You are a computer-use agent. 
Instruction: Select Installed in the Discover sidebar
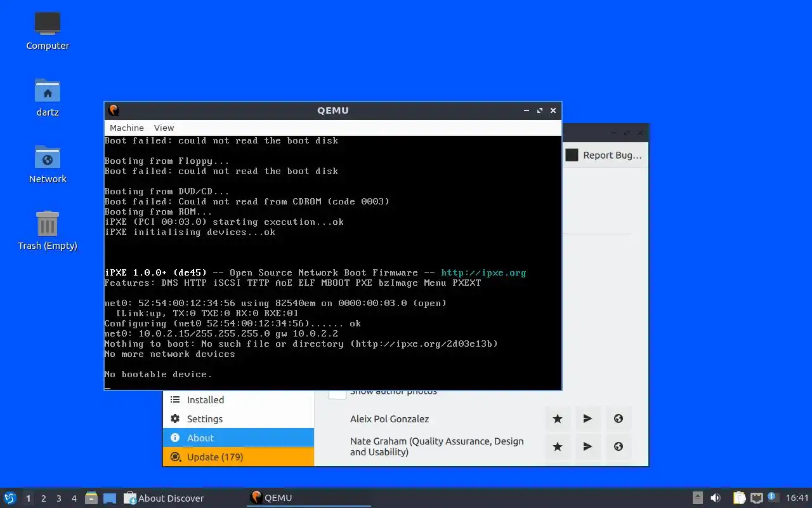(x=239, y=400)
